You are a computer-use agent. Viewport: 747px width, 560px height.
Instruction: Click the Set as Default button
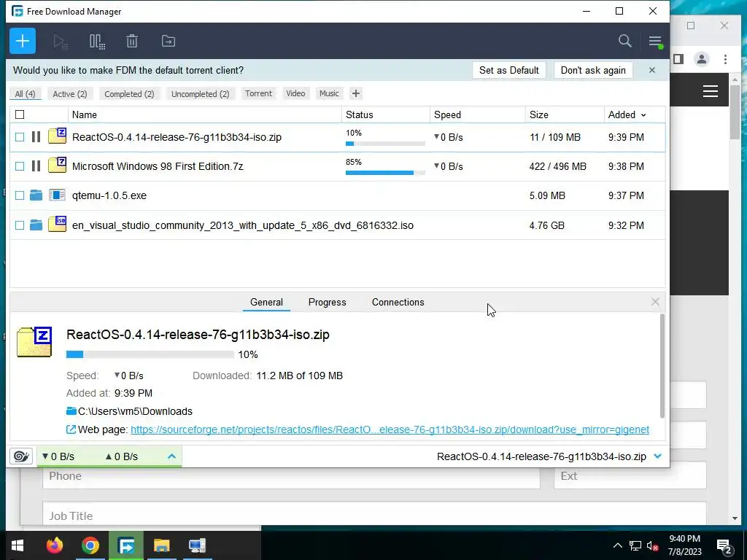pos(508,71)
